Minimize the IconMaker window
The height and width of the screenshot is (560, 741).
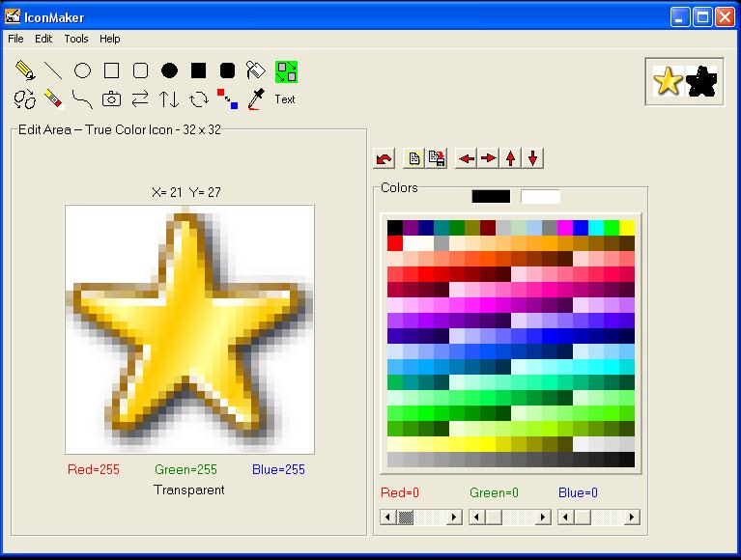pos(680,17)
